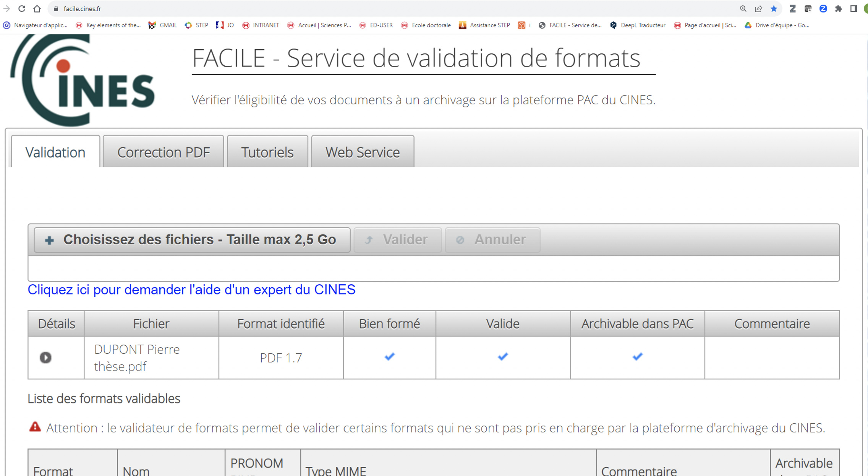This screenshot has height=476, width=868.
Task: Click the Fichier column header
Action: tap(151, 324)
